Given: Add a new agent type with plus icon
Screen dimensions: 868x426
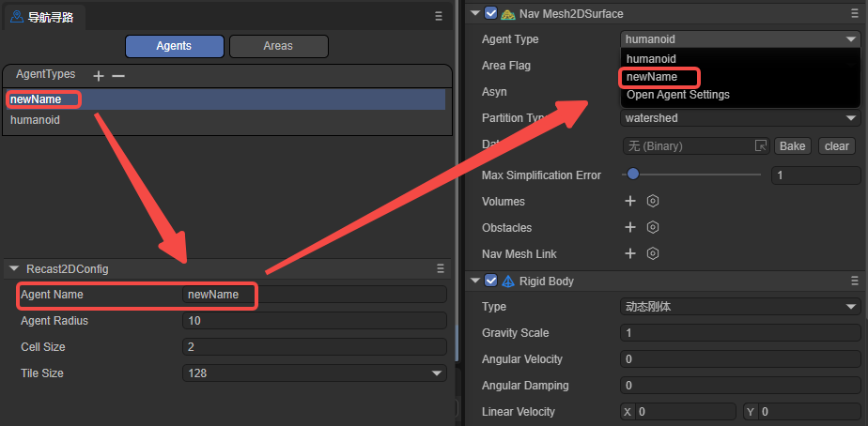Looking at the screenshot, I should coord(99,75).
